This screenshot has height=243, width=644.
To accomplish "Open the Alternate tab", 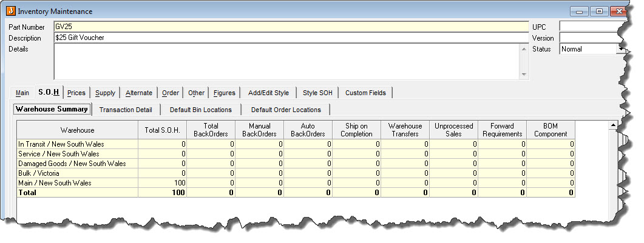I will tap(139, 93).
